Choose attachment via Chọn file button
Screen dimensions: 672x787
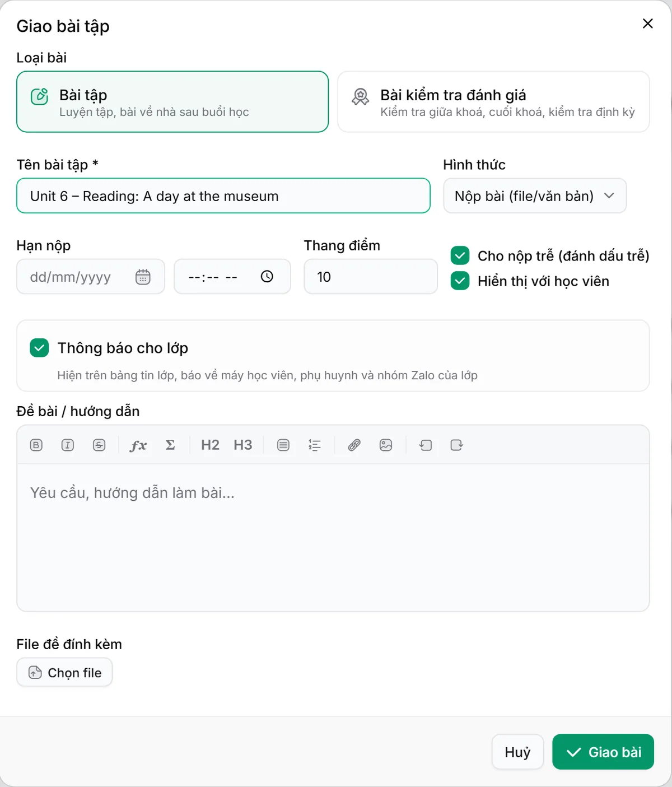(64, 672)
